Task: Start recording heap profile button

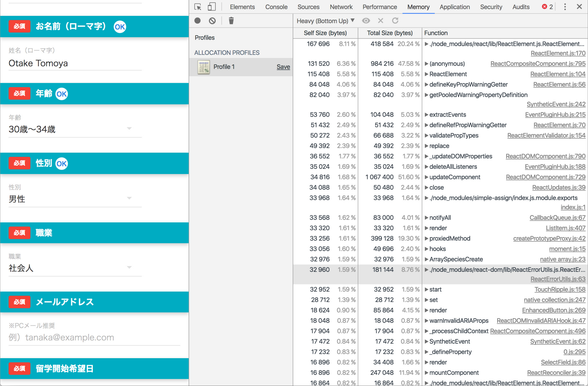Action: click(198, 21)
